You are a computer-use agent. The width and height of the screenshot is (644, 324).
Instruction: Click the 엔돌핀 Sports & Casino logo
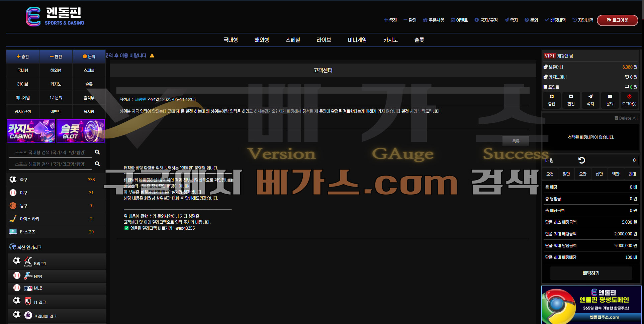point(55,16)
